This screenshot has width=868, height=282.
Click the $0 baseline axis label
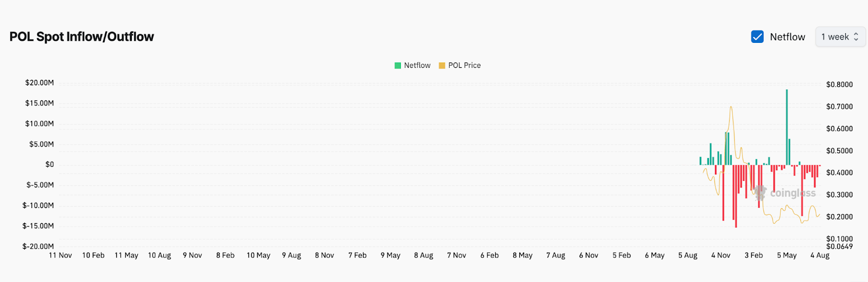pyautogui.click(x=49, y=165)
